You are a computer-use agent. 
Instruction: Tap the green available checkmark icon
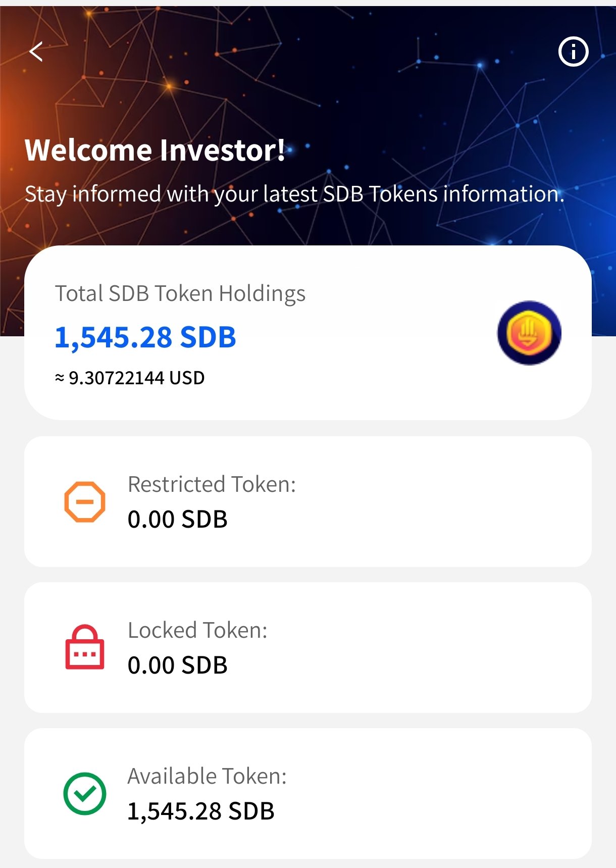[x=85, y=793]
